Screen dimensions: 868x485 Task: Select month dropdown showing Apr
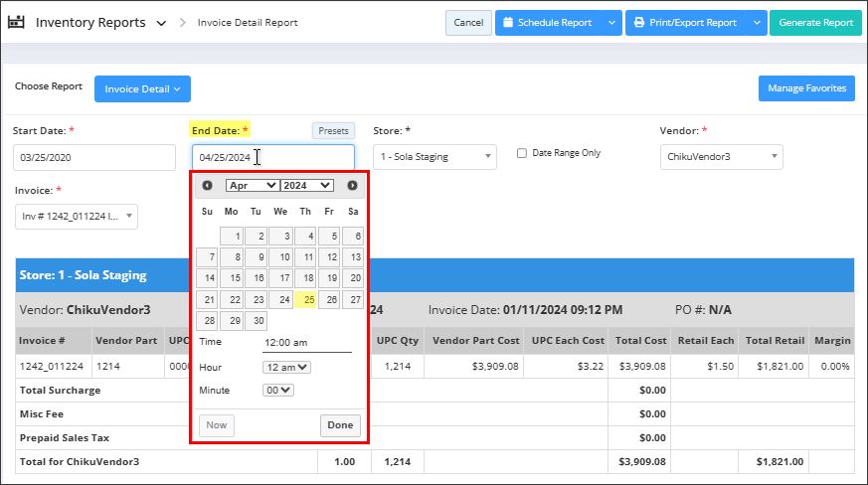click(x=252, y=185)
